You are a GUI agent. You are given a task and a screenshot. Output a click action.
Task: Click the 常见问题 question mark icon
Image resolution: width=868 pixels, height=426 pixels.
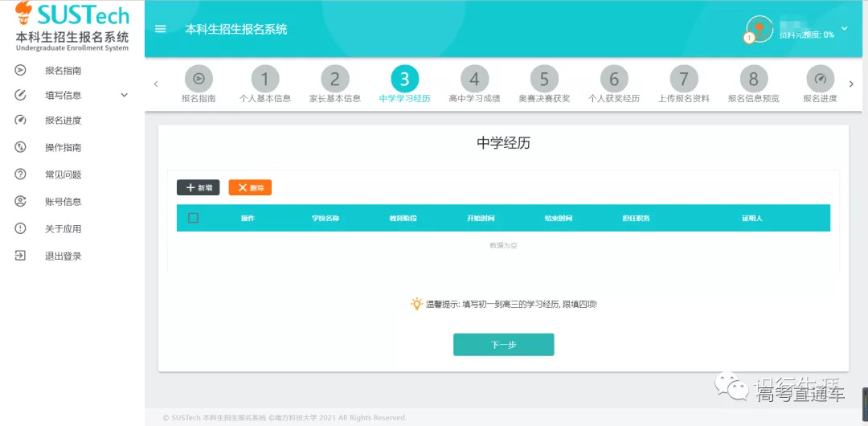[20, 174]
